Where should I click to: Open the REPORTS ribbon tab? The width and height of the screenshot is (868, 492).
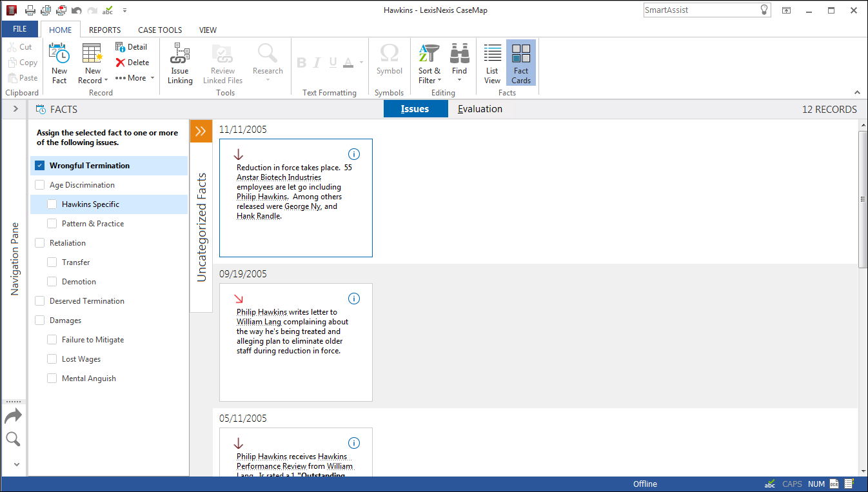[104, 30]
